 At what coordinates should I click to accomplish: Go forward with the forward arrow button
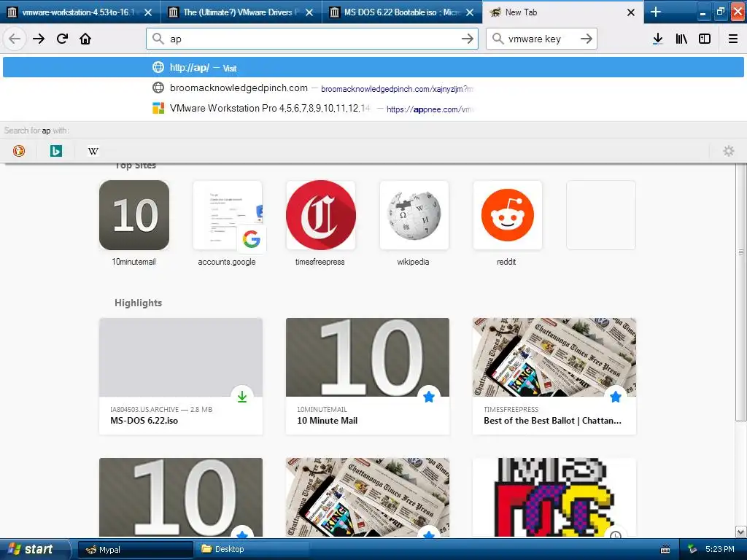[x=39, y=39]
